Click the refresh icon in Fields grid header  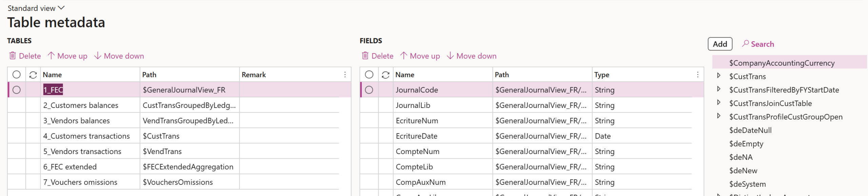(386, 75)
